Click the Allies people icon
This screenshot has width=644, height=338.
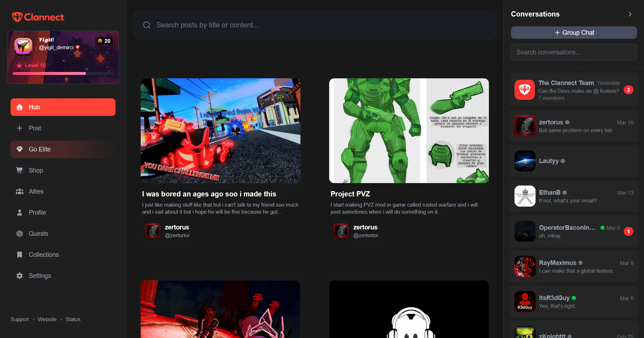click(20, 191)
